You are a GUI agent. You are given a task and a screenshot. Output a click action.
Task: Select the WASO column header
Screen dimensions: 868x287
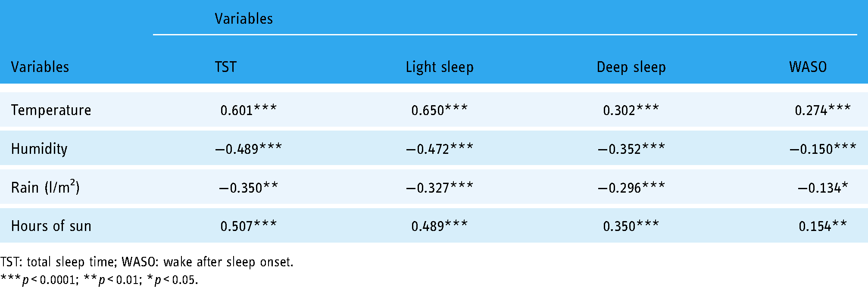(808, 67)
